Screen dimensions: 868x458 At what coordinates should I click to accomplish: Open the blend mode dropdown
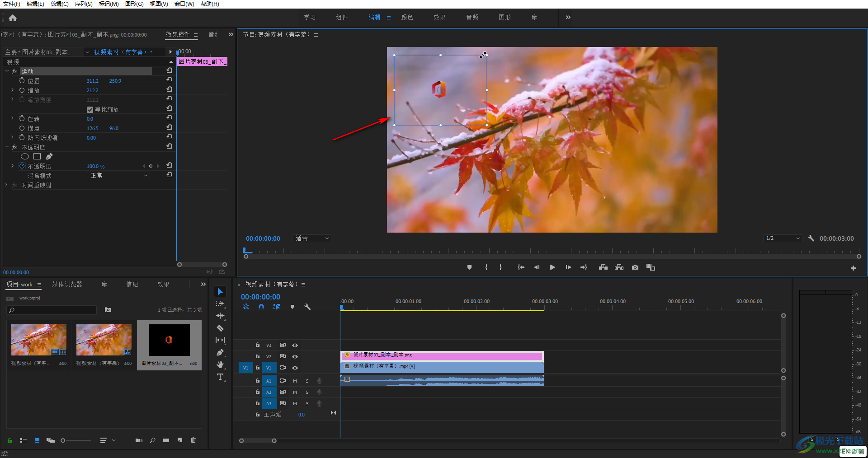point(118,175)
